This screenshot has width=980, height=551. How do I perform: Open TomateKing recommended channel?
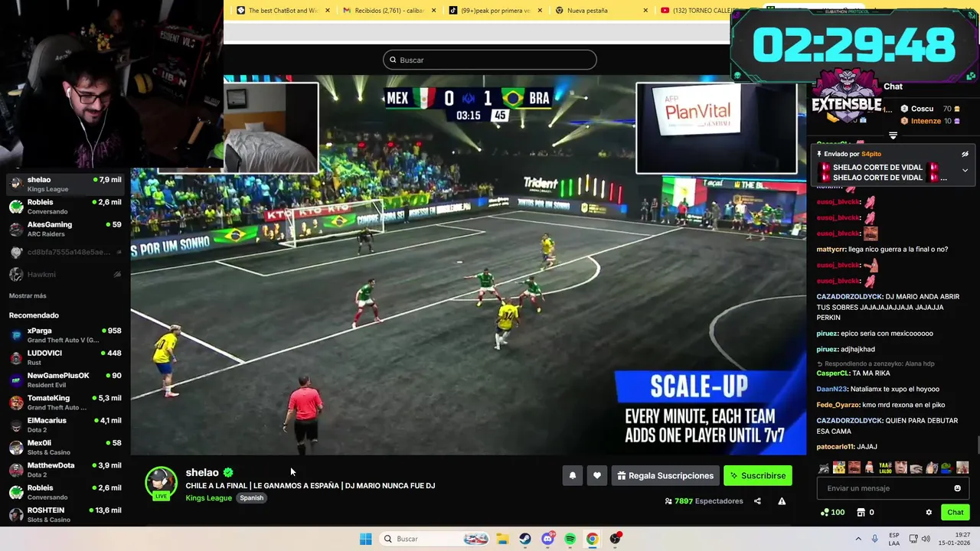(65, 403)
